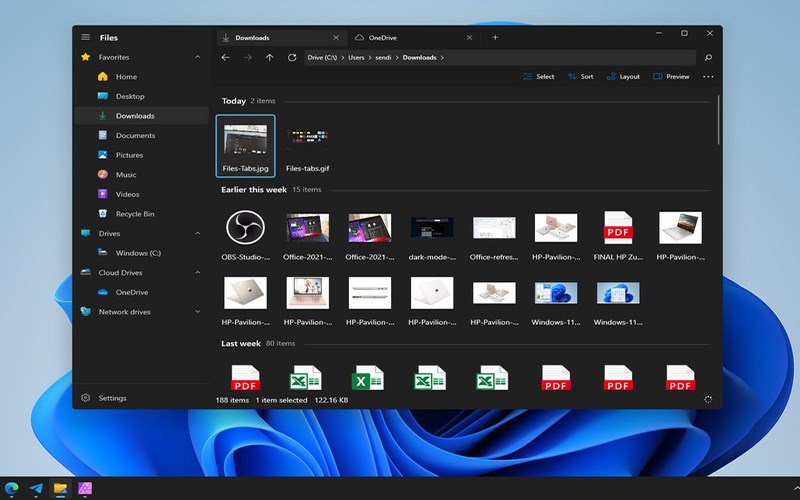800x500 pixels.
Task: Open Home in the sidebar
Action: pyautogui.click(x=141, y=77)
